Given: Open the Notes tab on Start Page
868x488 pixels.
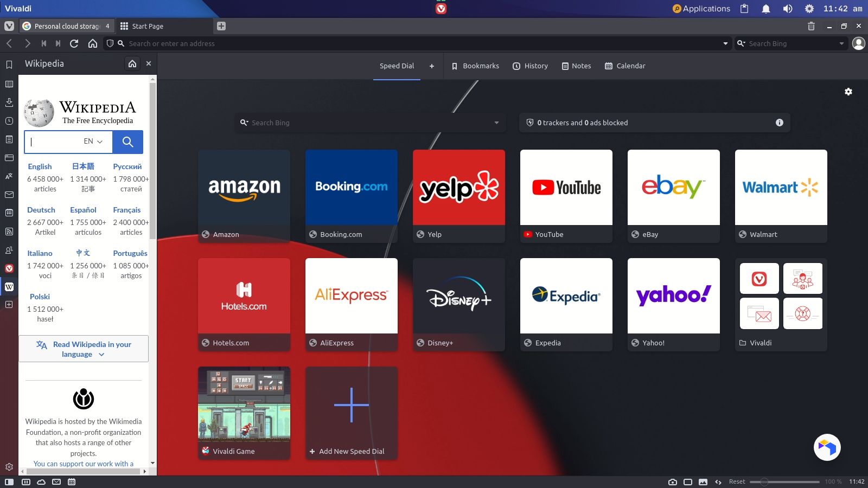Looking at the screenshot, I should click(x=576, y=66).
